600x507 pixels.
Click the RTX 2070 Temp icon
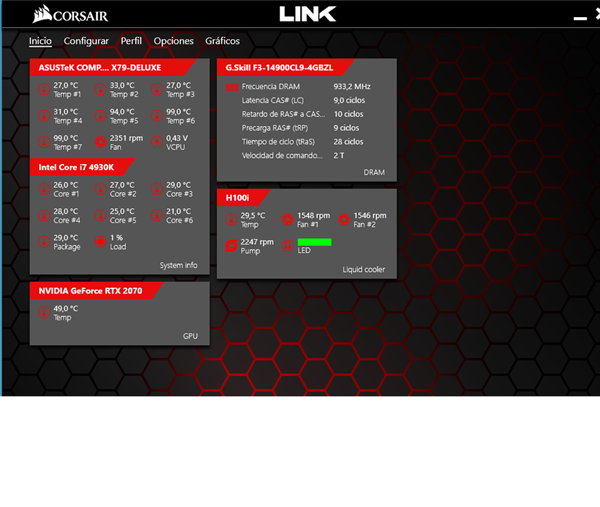point(44,313)
